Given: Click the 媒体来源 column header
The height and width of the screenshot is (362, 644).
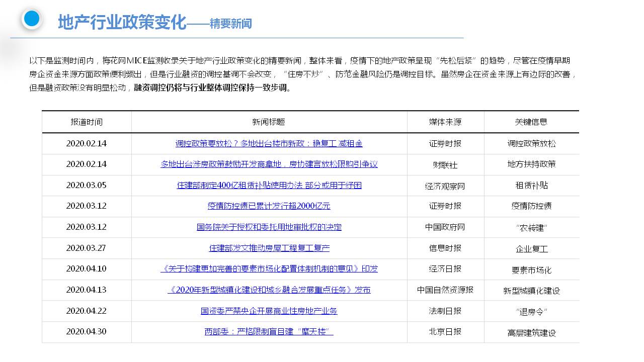Looking at the screenshot, I should click(445, 122).
